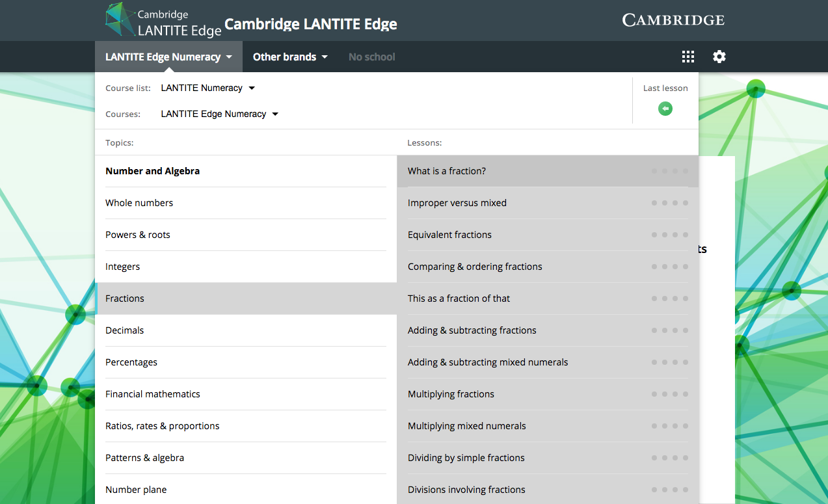
Task: Select the Patterns & algebra topic
Action: (x=246, y=458)
